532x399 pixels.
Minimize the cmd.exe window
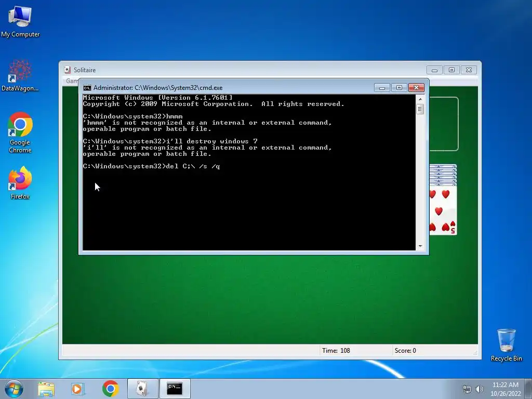382,88
